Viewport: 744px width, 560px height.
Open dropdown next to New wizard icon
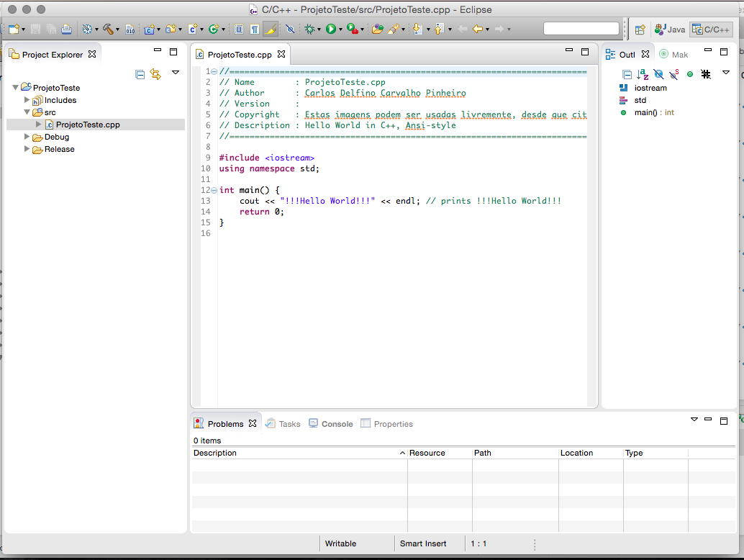[23, 30]
